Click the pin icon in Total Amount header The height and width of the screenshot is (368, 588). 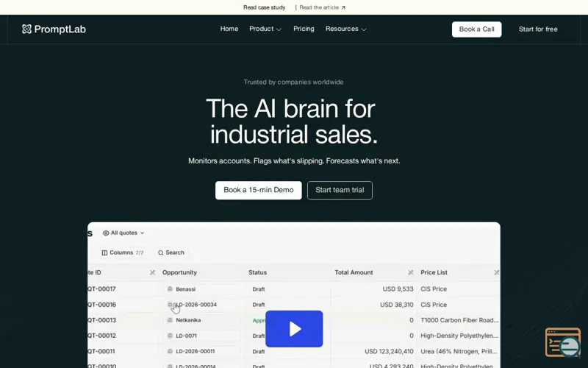pos(411,272)
